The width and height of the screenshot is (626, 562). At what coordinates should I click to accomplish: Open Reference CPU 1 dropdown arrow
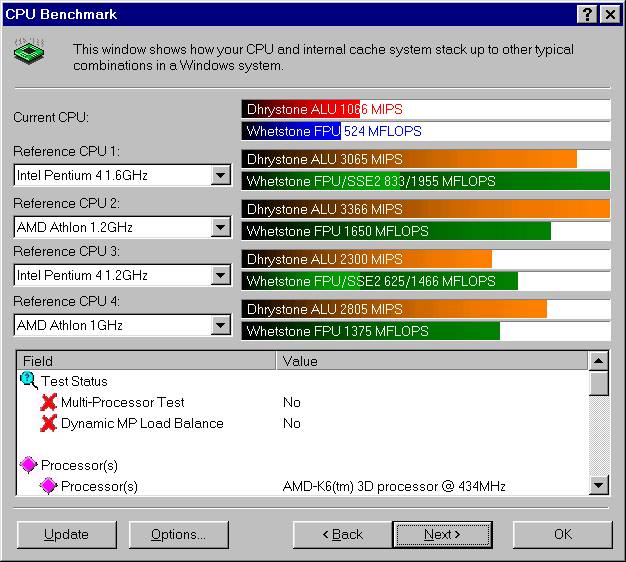[x=220, y=175]
